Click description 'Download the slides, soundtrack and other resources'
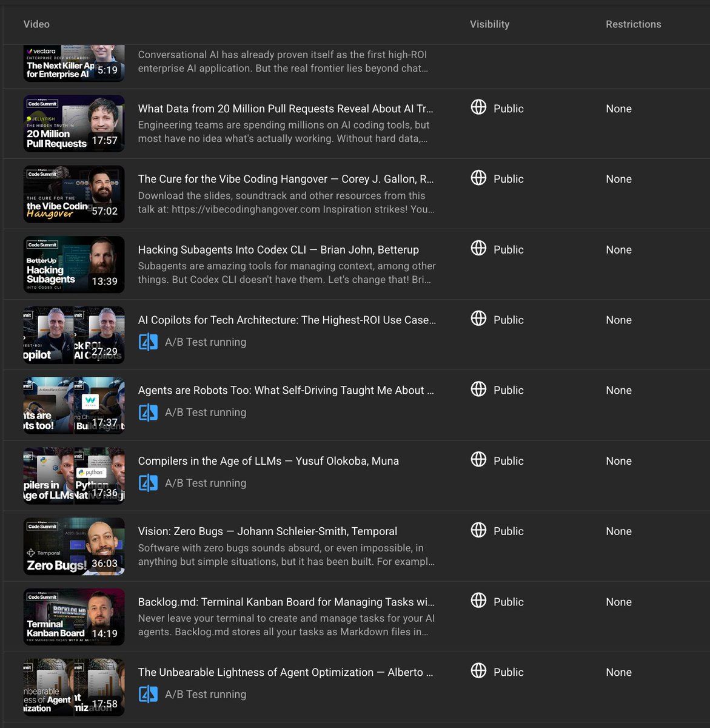 [x=286, y=202]
